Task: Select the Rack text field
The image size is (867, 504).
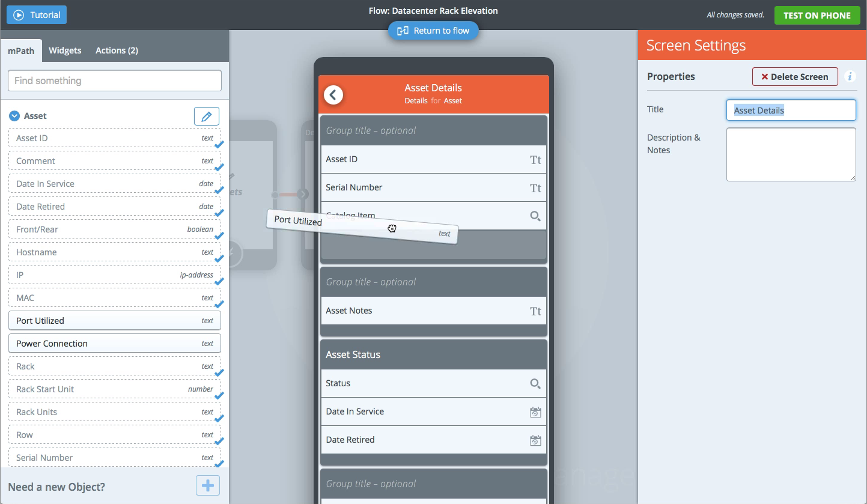Action: [x=115, y=366]
